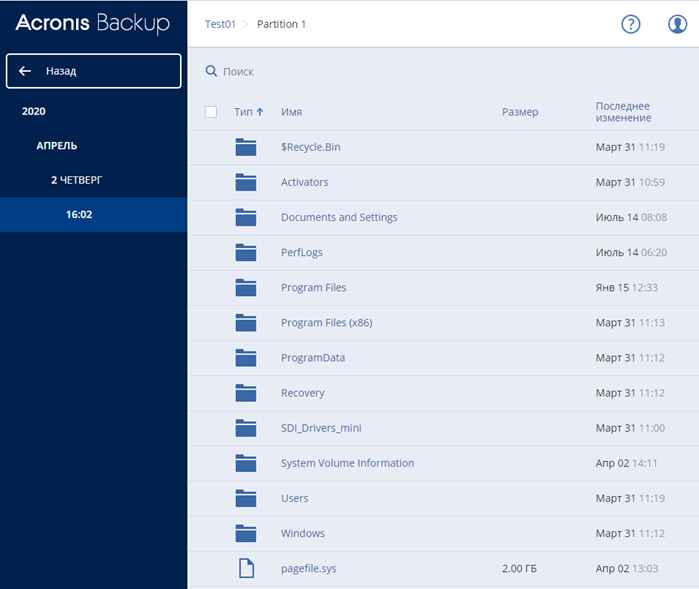Open the user account profile icon

[x=677, y=24]
